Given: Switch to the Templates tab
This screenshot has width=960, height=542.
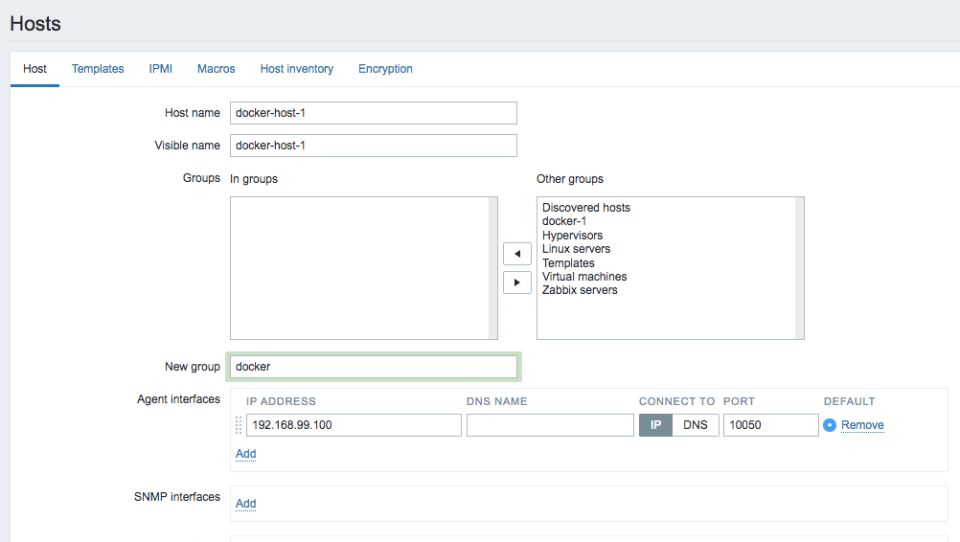Looking at the screenshot, I should [x=98, y=69].
